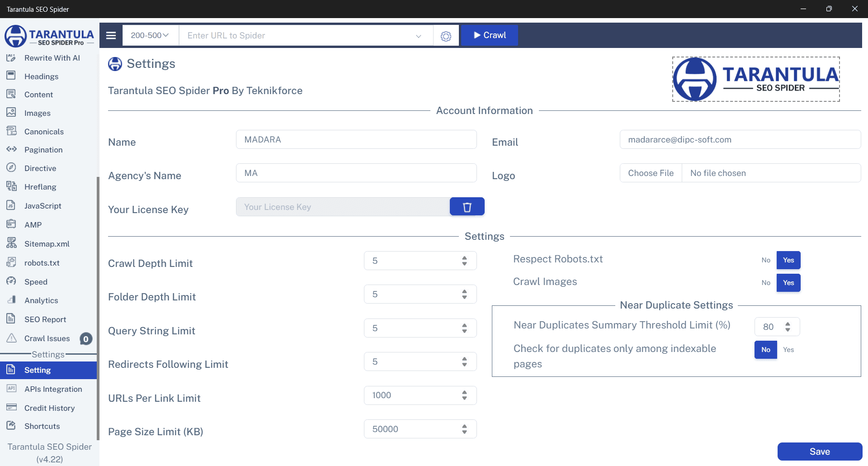Click the Crawl Issues warning icon
The image size is (868, 466).
tap(11, 338)
